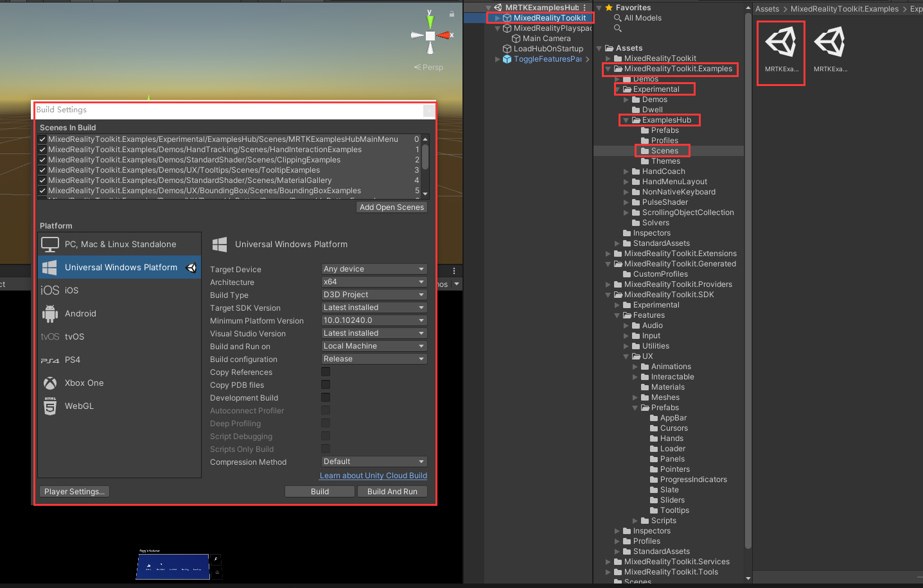The height and width of the screenshot is (588, 923).
Task: Select the PS4 platform icon
Action: tap(49, 359)
